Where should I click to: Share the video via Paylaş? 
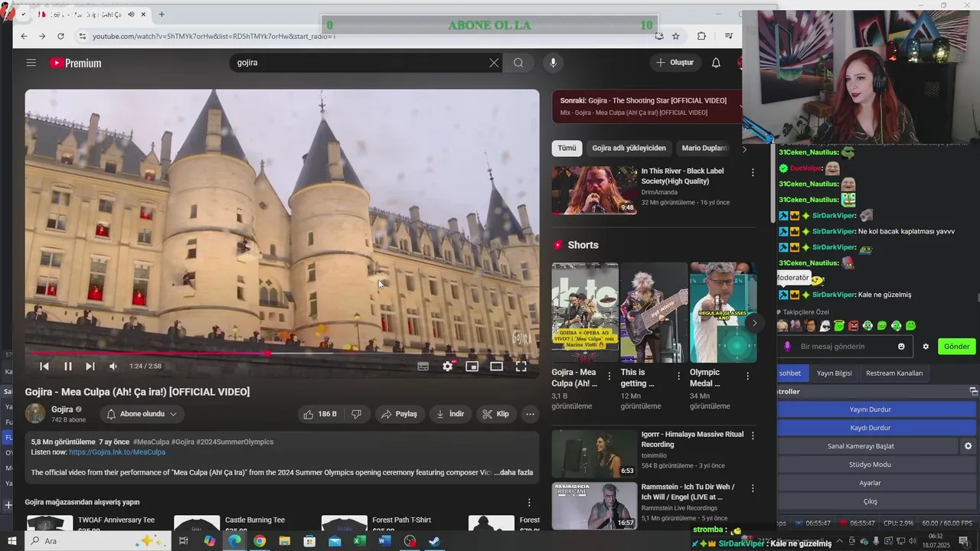(x=399, y=414)
